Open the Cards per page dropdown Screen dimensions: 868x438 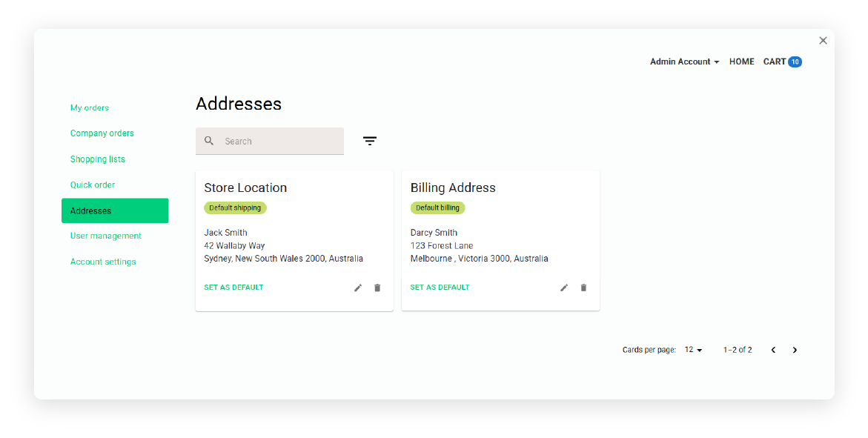[x=694, y=350]
